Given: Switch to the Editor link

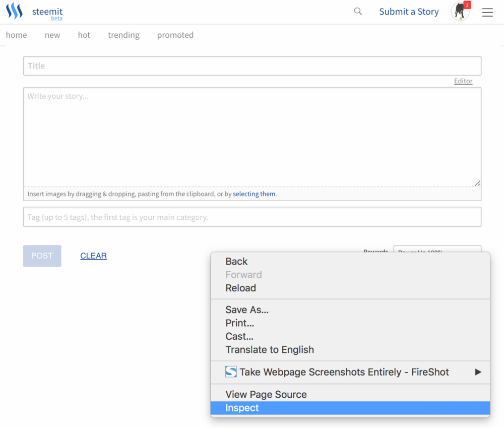Looking at the screenshot, I should click(x=463, y=81).
